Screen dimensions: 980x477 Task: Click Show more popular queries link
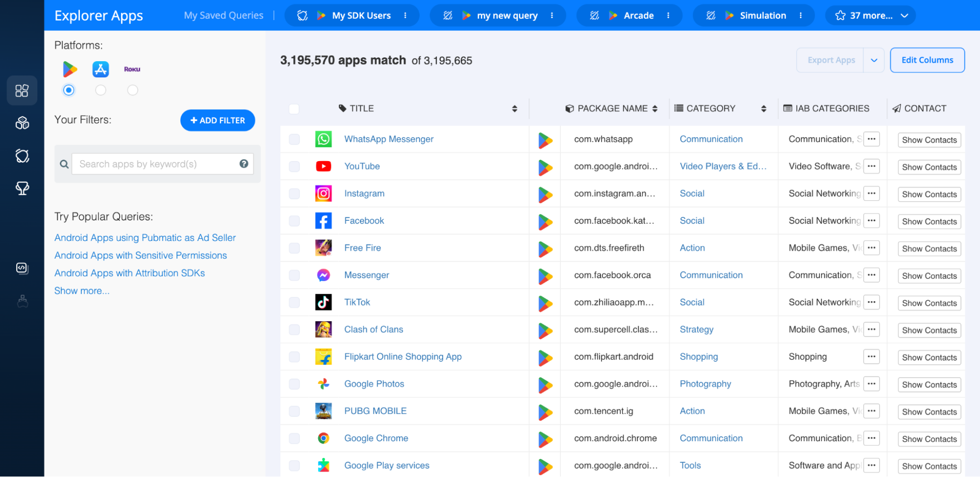[82, 291]
